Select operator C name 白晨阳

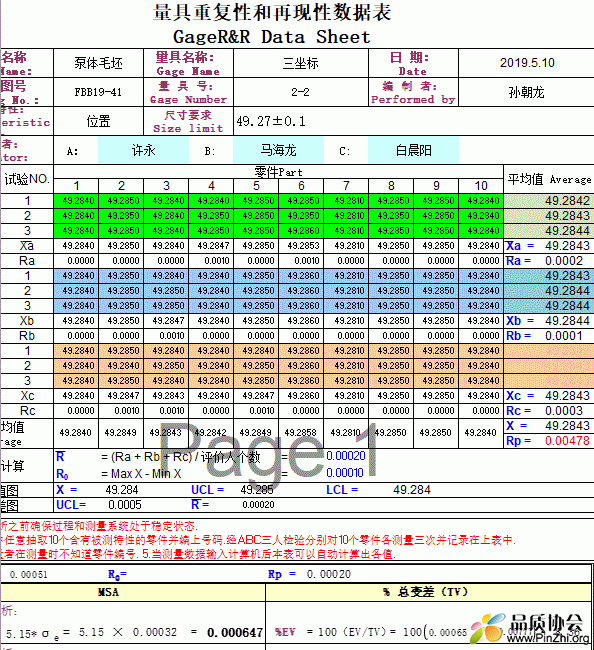click(x=413, y=150)
